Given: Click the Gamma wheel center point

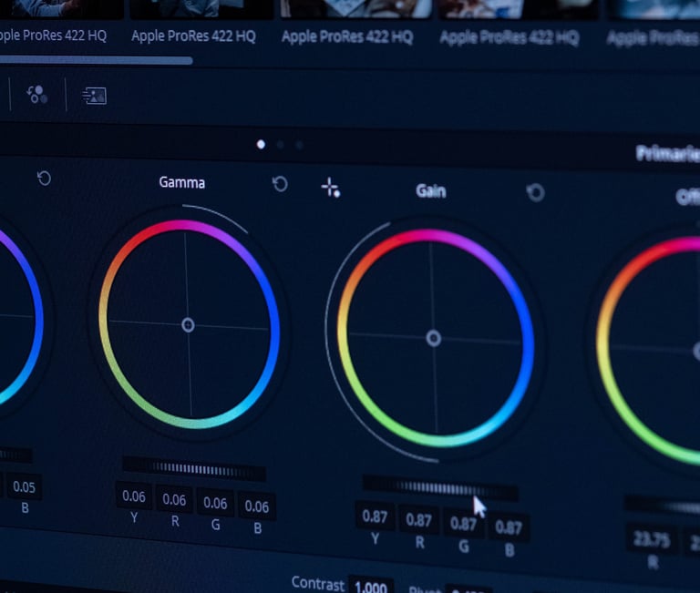Looking at the screenshot, I should click(x=188, y=325).
